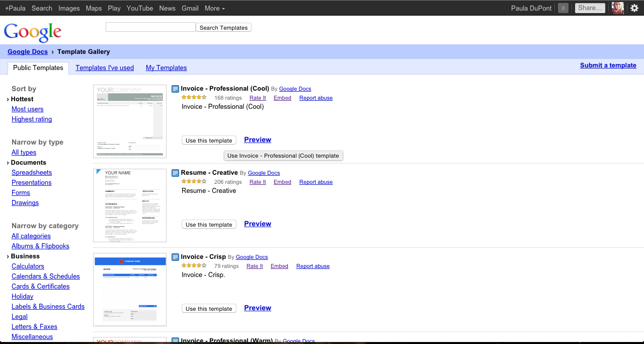Screen dimensions: 644x344
Task: Open the notifications counter showing 0
Action: (563, 8)
